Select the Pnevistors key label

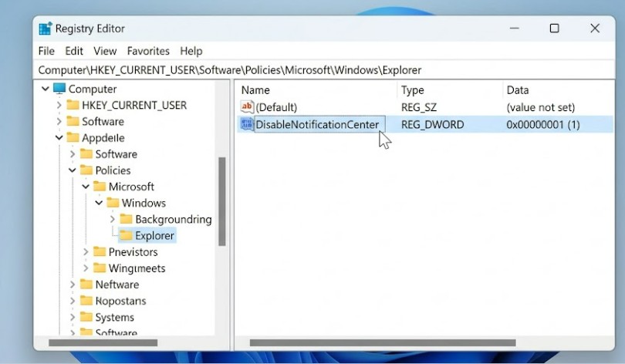[133, 252]
